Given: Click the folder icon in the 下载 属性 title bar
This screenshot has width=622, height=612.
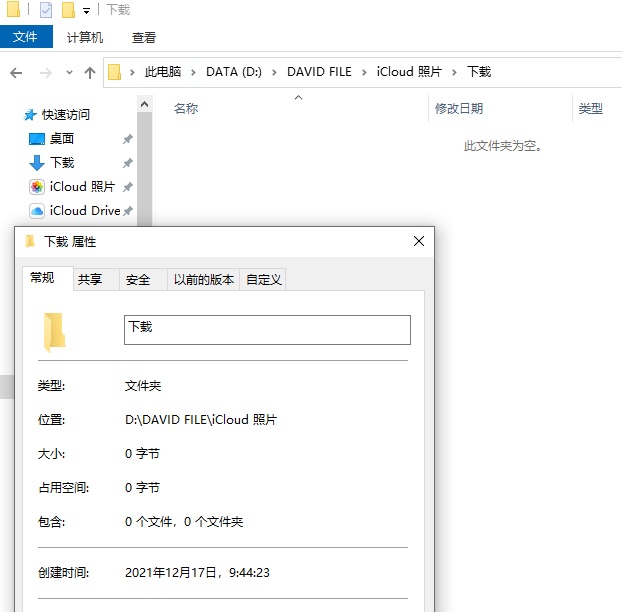Looking at the screenshot, I should point(30,241).
